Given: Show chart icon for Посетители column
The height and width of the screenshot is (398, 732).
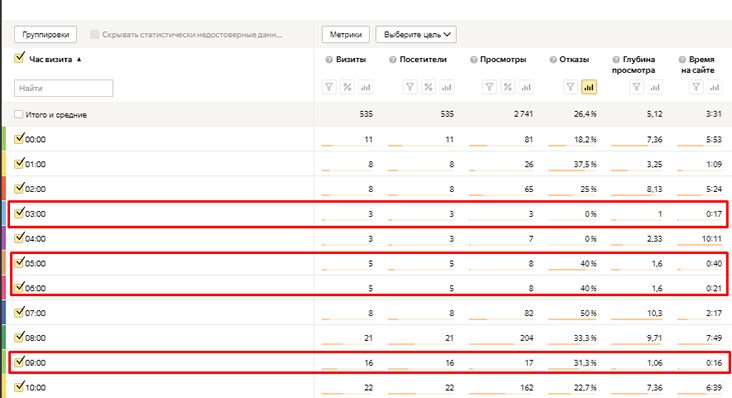Looking at the screenshot, I should 447,87.
